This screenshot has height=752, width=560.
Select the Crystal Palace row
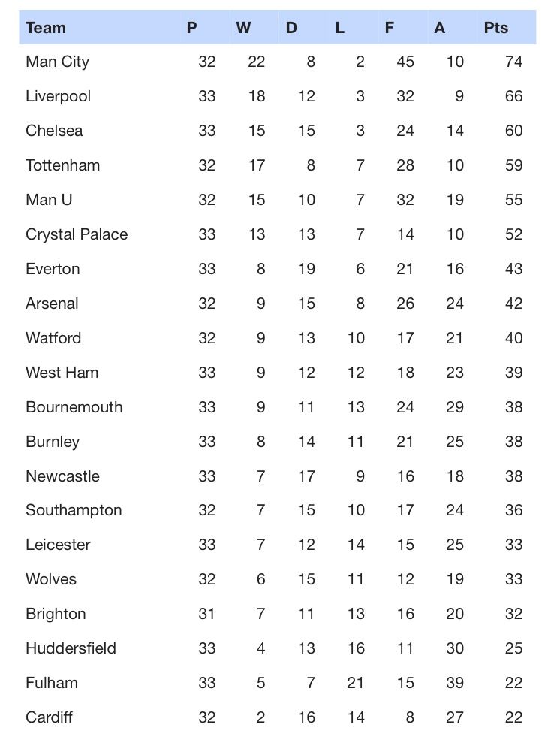pos(77,234)
